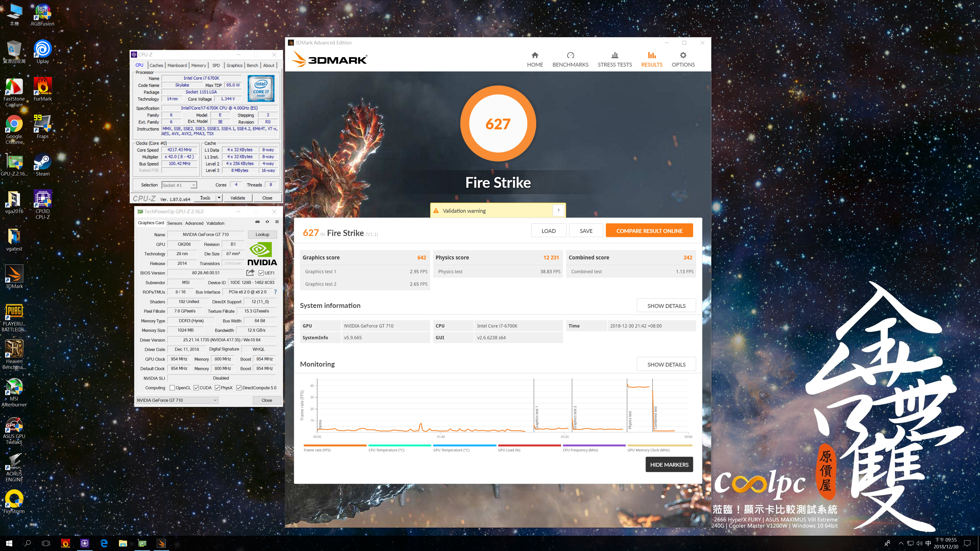
Task: Open the AORUS ENGINE desktop icon
Action: 14,467
